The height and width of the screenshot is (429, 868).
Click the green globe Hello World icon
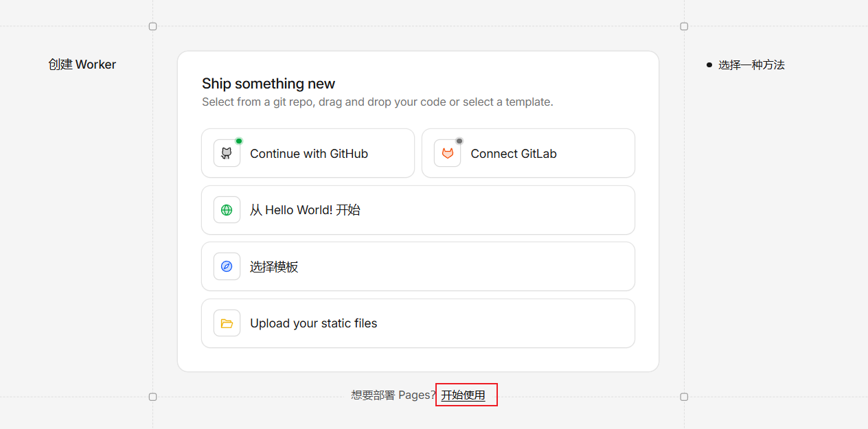tap(227, 210)
